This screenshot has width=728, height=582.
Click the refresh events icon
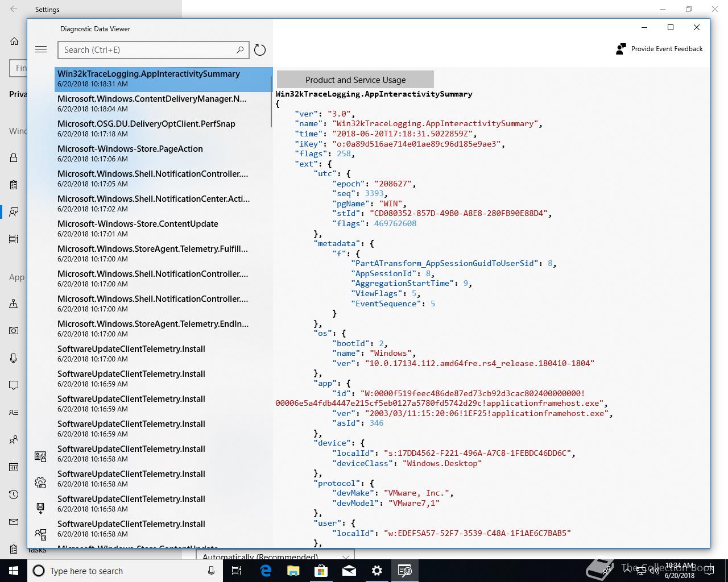[x=260, y=50]
